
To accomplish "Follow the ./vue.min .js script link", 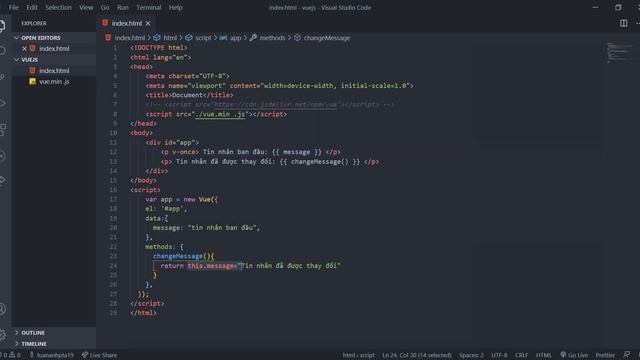I will click(x=220, y=114).
